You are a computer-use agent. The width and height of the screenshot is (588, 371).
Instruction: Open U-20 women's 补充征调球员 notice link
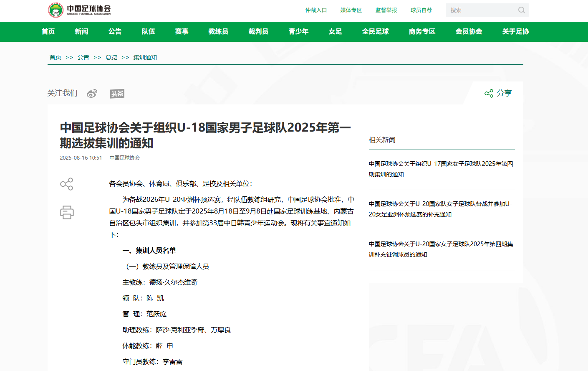(x=441, y=249)
